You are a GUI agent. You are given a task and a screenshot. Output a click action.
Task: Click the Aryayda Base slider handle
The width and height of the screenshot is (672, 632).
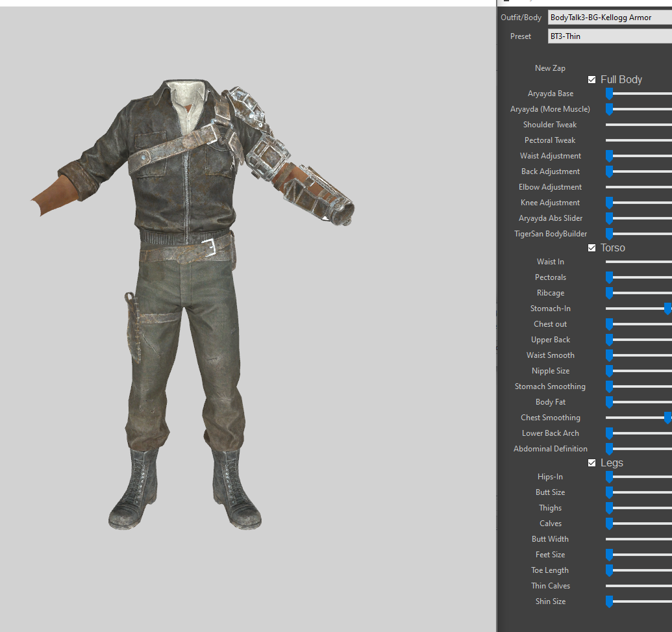tap(609, 94)
